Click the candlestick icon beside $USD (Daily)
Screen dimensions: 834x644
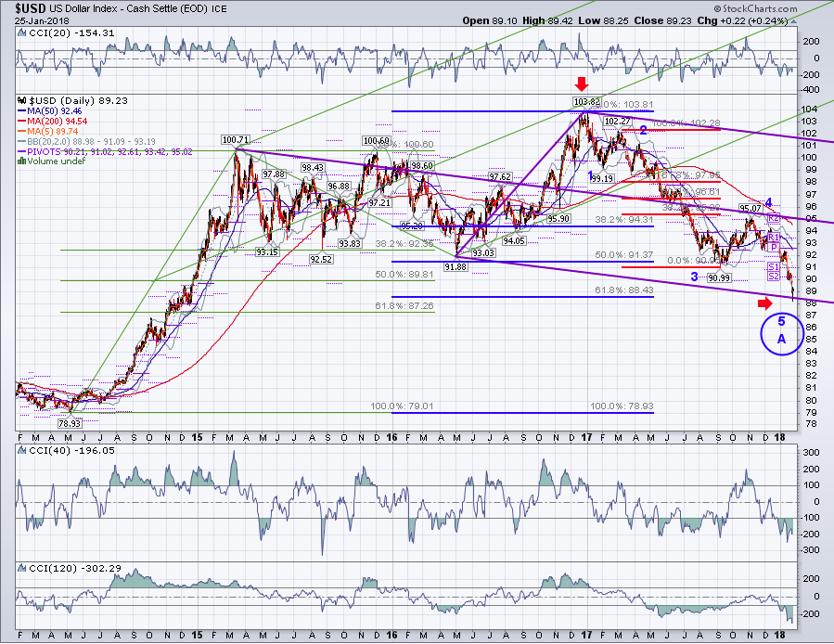point(22,100)
